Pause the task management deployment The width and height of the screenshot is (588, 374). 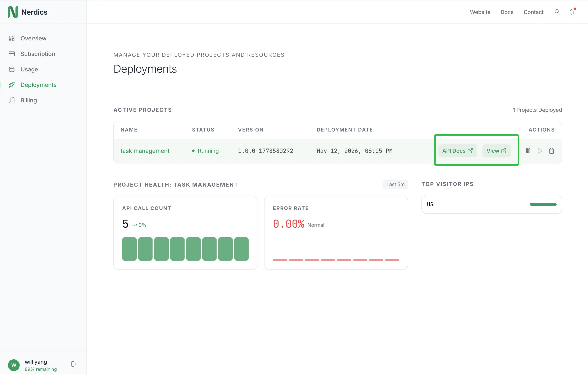pos(528,151)
